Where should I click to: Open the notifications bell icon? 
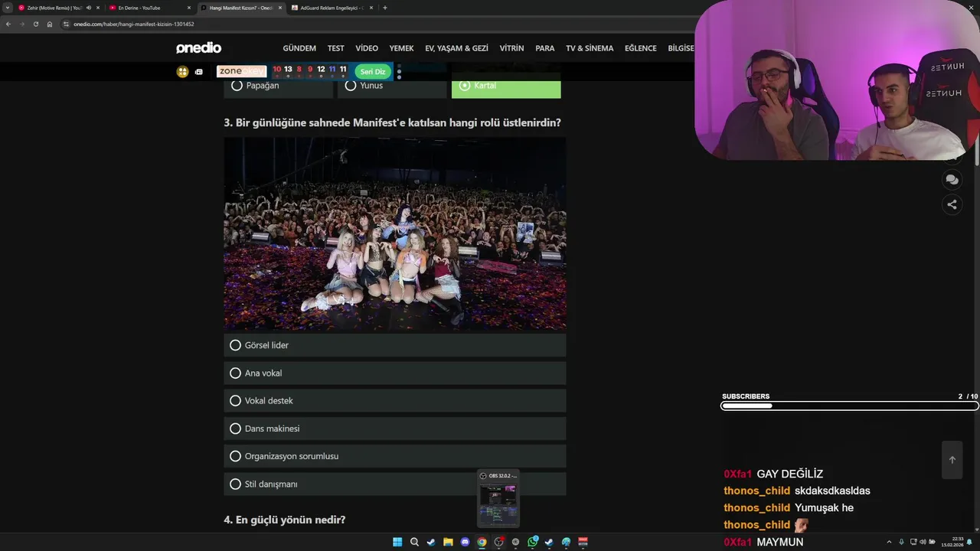969,542
